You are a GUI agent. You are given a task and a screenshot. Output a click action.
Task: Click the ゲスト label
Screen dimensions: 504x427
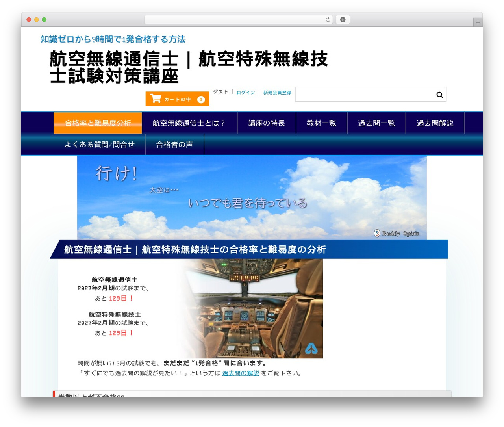point(220,92)
